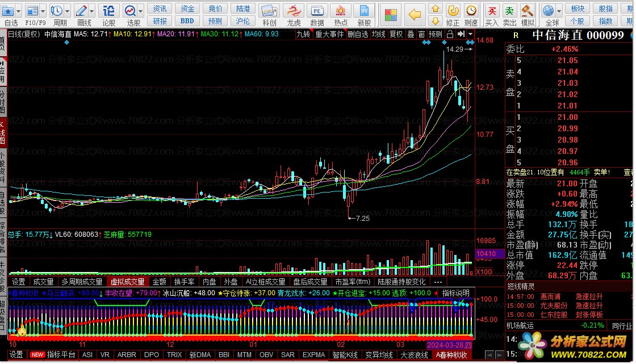Expand the 自选 dropdown arrow
Image resolution: width=636 pixels, height=364 pixels.
[x=18, y=11]
